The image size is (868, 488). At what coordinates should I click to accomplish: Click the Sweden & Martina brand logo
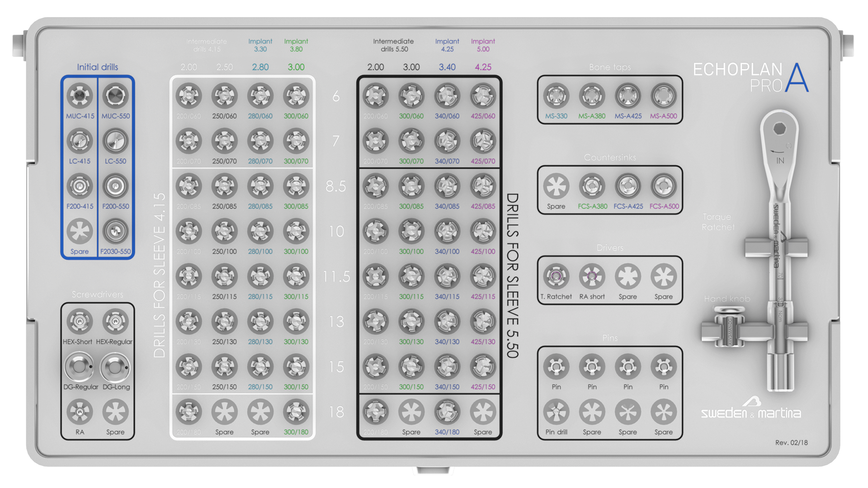(x=751, y=408)
